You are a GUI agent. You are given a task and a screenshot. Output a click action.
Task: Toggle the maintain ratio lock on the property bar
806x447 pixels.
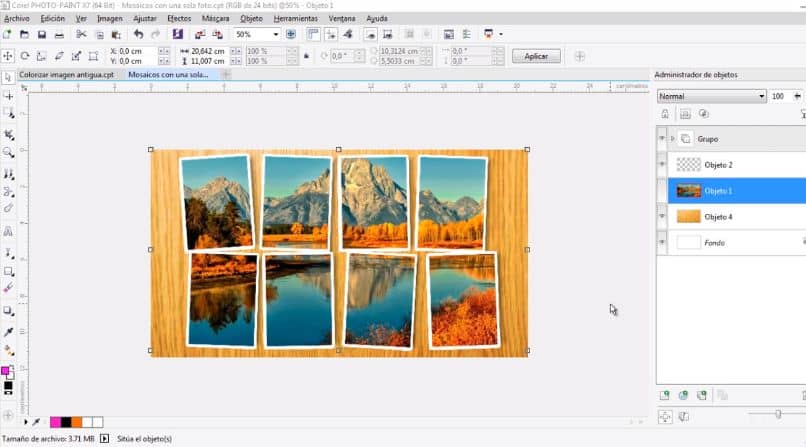coord(307,56)
